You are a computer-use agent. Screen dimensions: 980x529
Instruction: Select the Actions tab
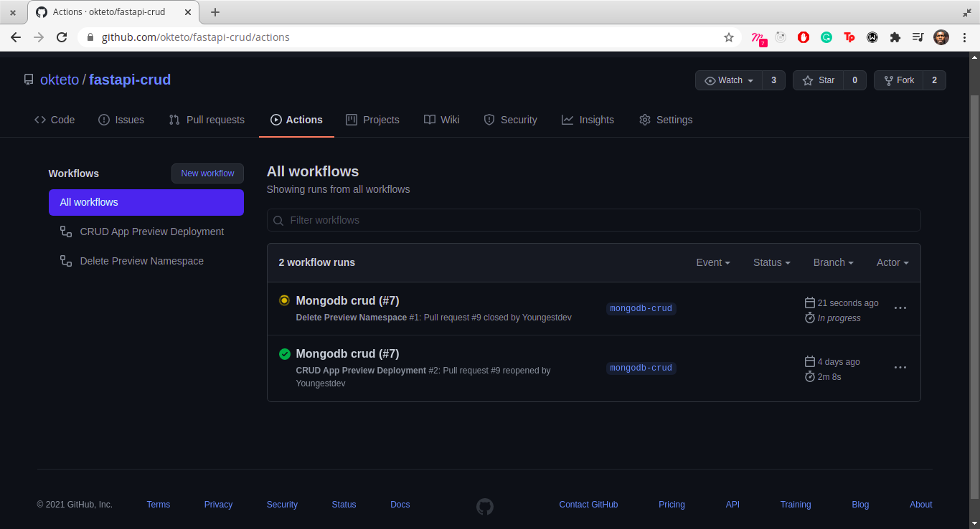pos(296,120)
